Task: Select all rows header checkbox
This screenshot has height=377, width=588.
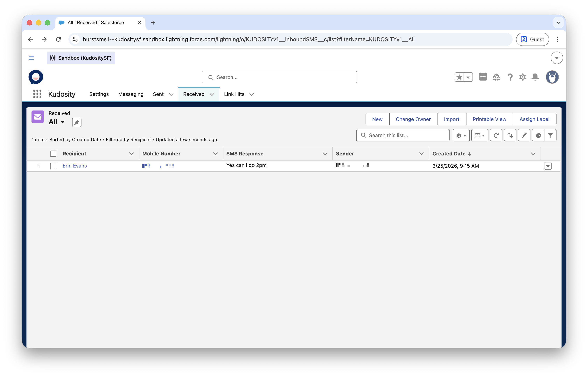Action: 53,154
